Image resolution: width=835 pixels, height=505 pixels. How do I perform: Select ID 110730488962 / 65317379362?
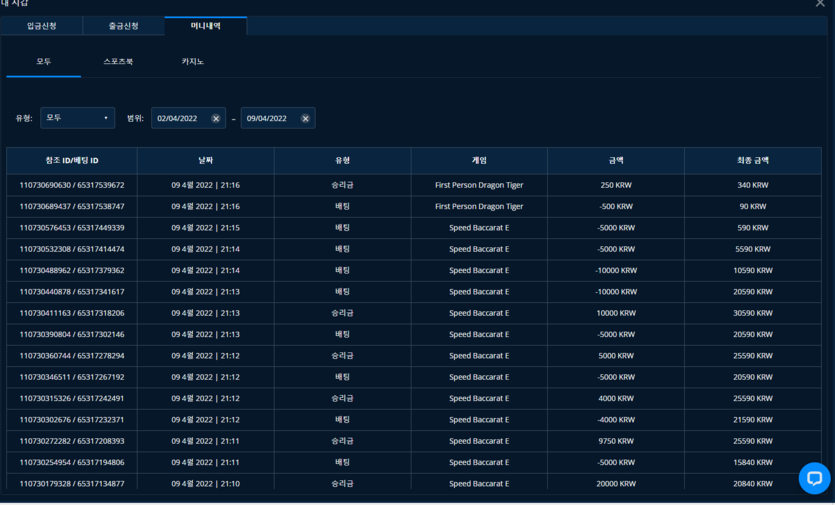(72, 271)
